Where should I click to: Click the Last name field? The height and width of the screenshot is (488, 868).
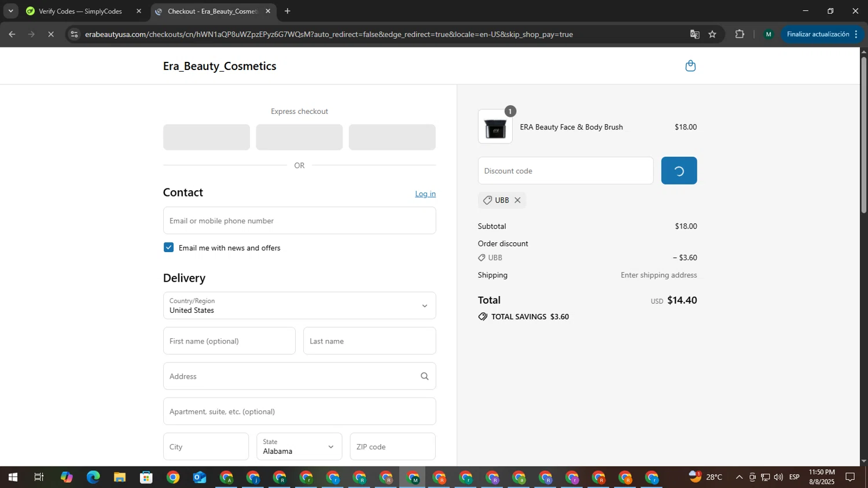tap(369, 341)
